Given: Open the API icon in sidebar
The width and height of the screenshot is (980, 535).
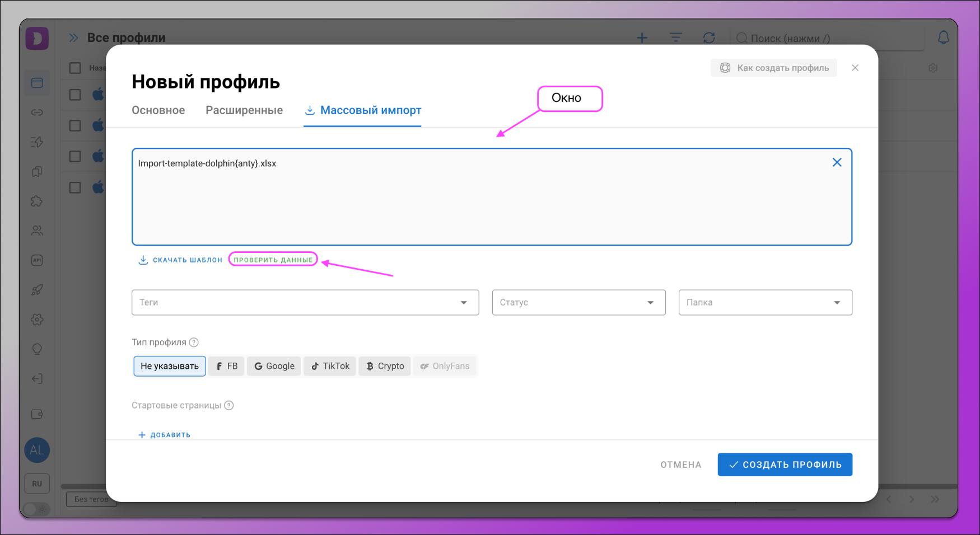Looking at the screenshot, I should (37, 260).
